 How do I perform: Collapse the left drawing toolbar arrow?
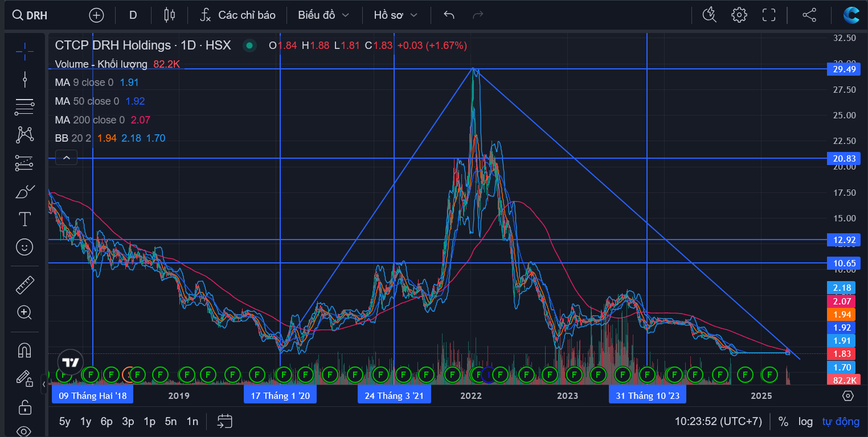(44, 385)
